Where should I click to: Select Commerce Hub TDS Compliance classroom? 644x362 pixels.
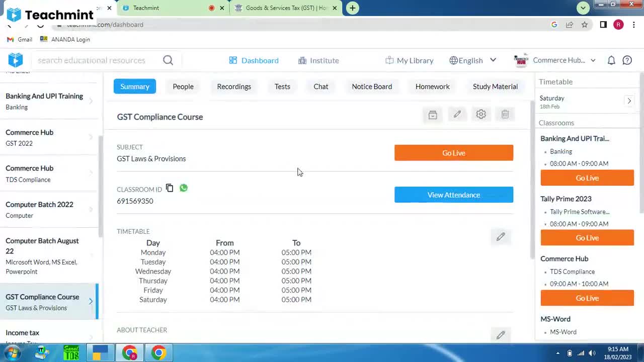(49, 173)
